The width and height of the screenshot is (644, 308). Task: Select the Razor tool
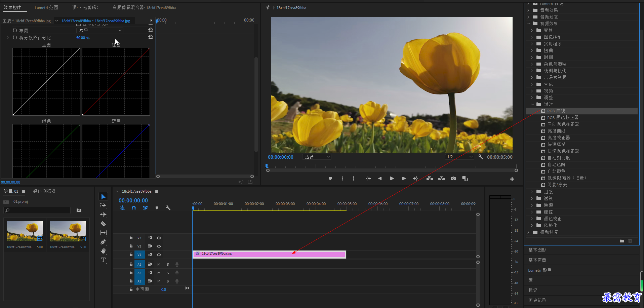[x=103, y=224]
